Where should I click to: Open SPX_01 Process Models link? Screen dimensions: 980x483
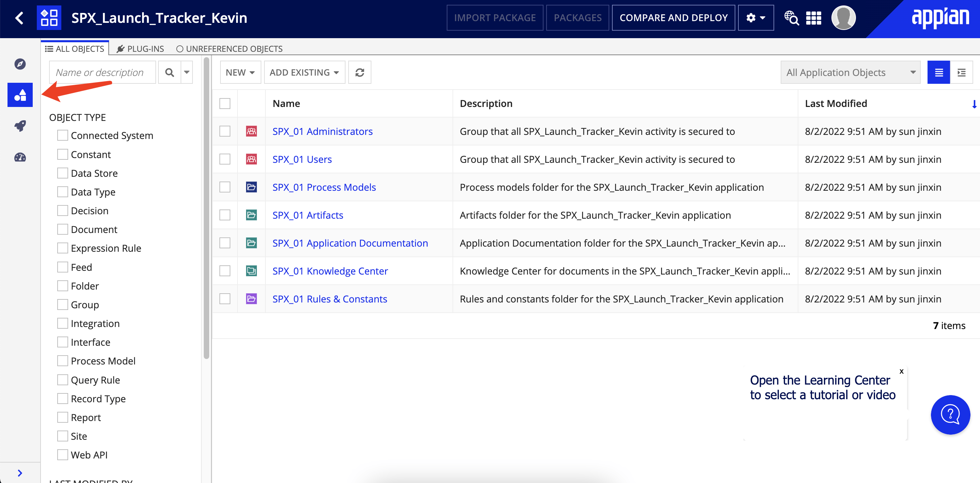[324, 187]
